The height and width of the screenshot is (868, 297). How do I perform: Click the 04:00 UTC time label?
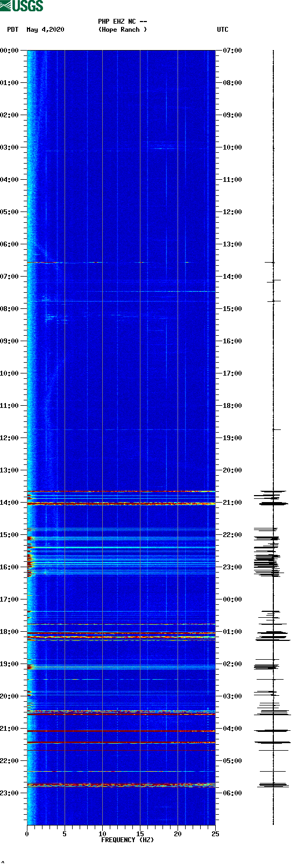point(232,729)
